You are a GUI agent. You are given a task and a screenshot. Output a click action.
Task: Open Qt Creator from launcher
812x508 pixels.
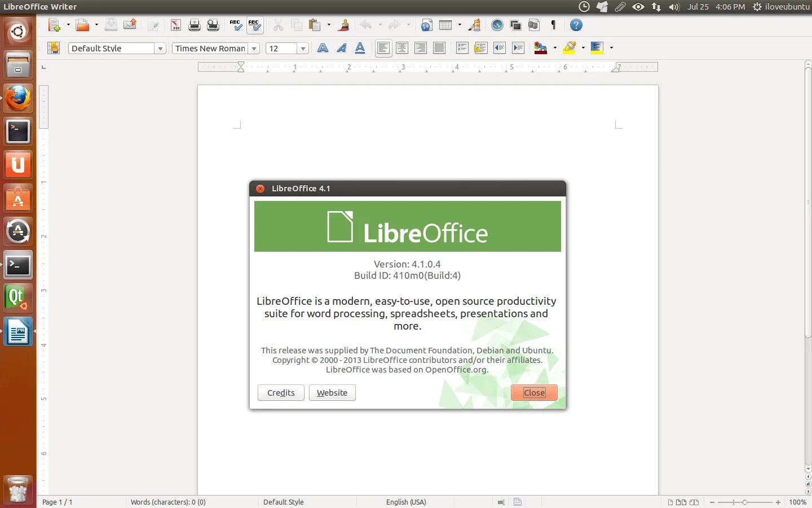tap(18, 297)
